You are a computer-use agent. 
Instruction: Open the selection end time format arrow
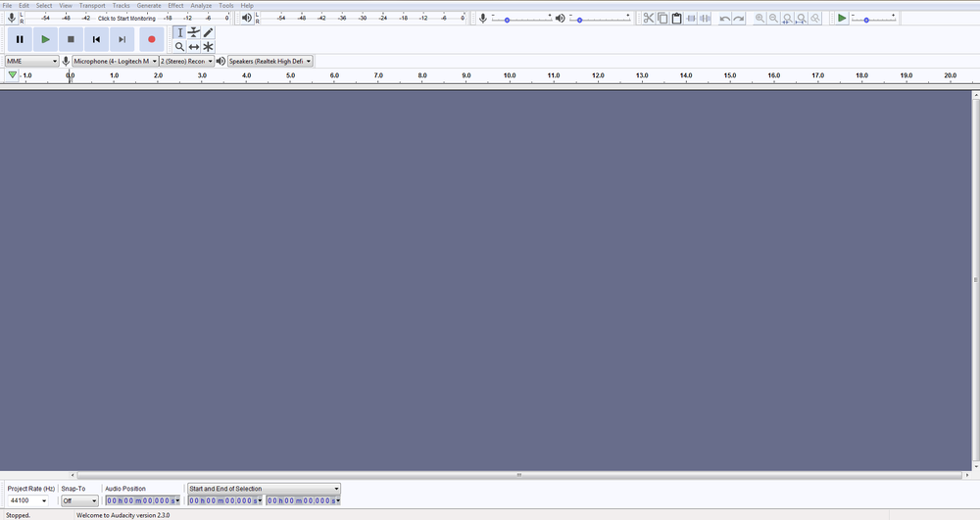(338, 500)
